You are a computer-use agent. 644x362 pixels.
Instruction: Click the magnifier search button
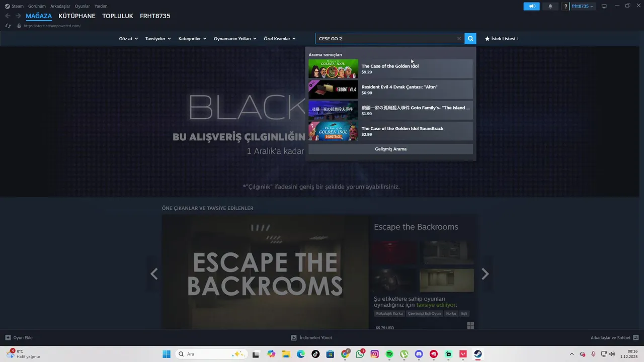pyautogui.click(x=470, y=39)
